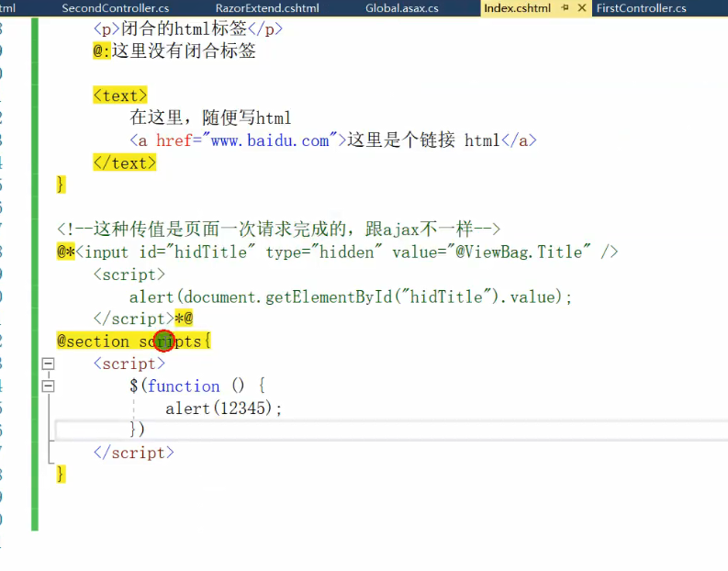Pin the Index.cshtml tab
728x571 pixels.
(565, 7)
